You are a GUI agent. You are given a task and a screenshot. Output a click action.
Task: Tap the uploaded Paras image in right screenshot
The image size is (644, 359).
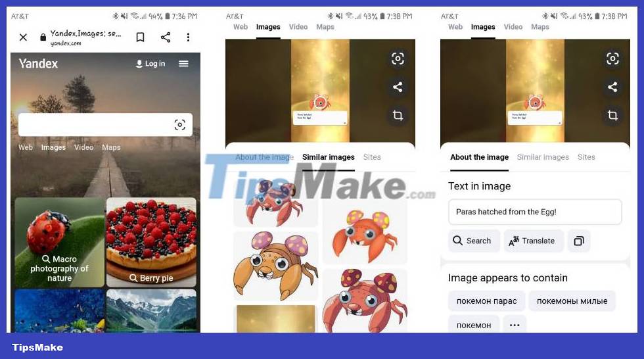tap(535, 91)
